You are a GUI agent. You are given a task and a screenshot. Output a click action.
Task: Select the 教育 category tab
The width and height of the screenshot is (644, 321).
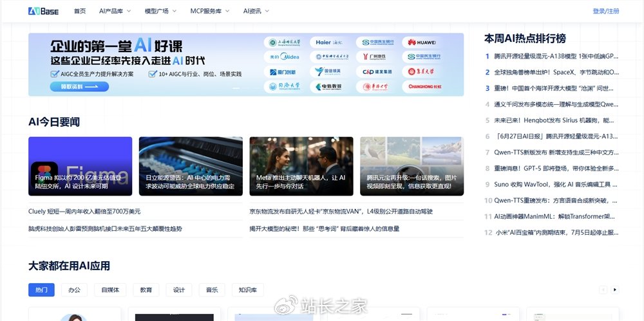(x=146, y=290)
